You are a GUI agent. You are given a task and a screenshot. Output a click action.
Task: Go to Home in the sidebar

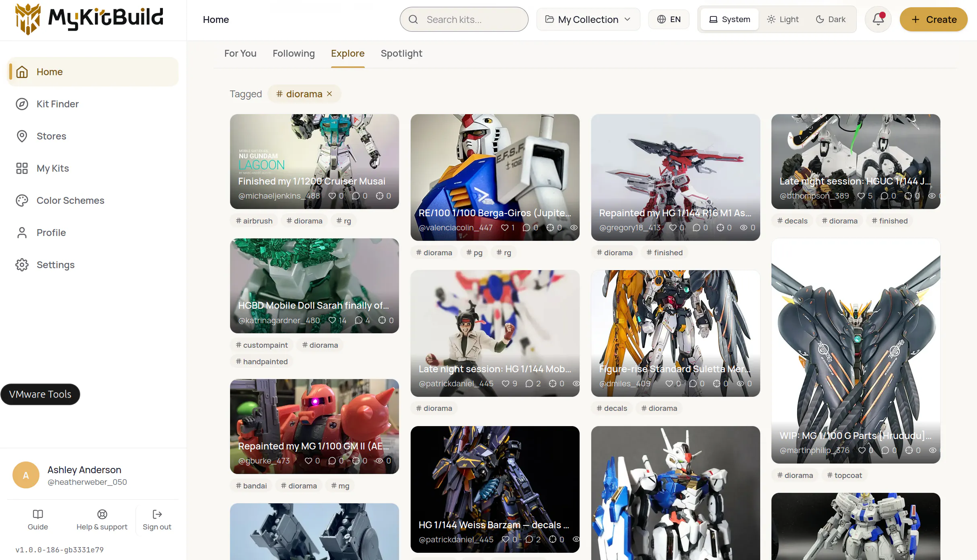[x=93, y=72]
